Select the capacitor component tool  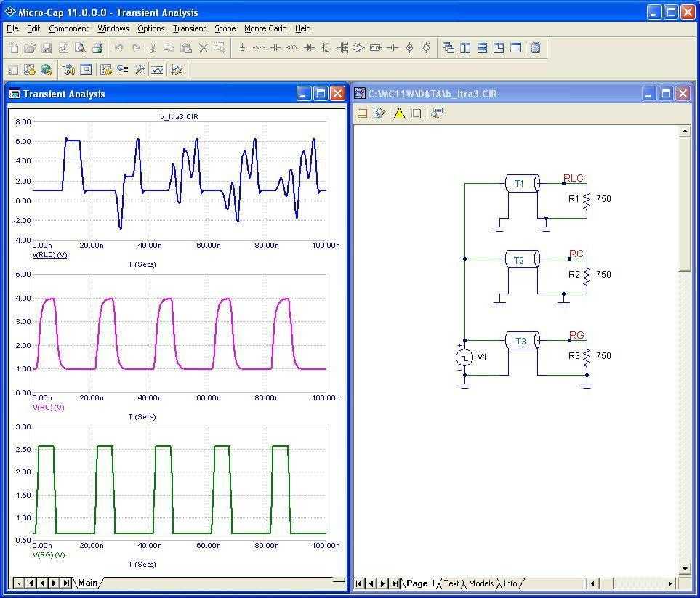[x=275, y=48]
